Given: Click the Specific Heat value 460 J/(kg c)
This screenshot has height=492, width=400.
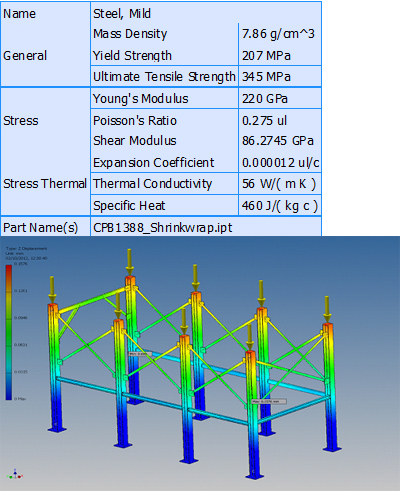Looking at the screenshot, I should [x=280, y=206].
